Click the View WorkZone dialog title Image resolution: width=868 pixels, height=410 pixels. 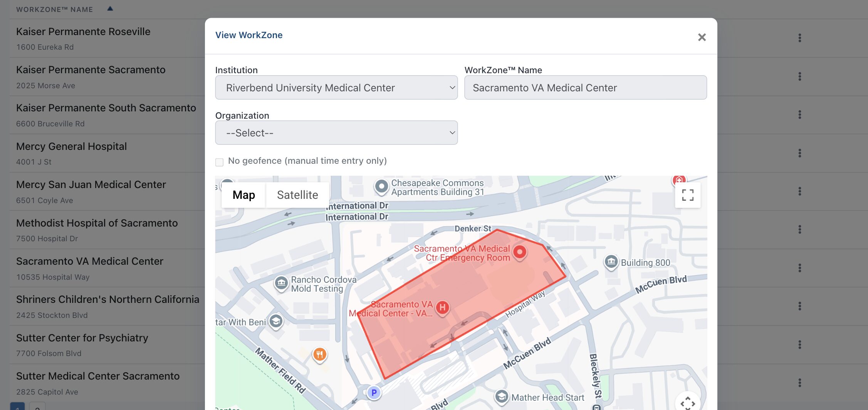point(249,35)
